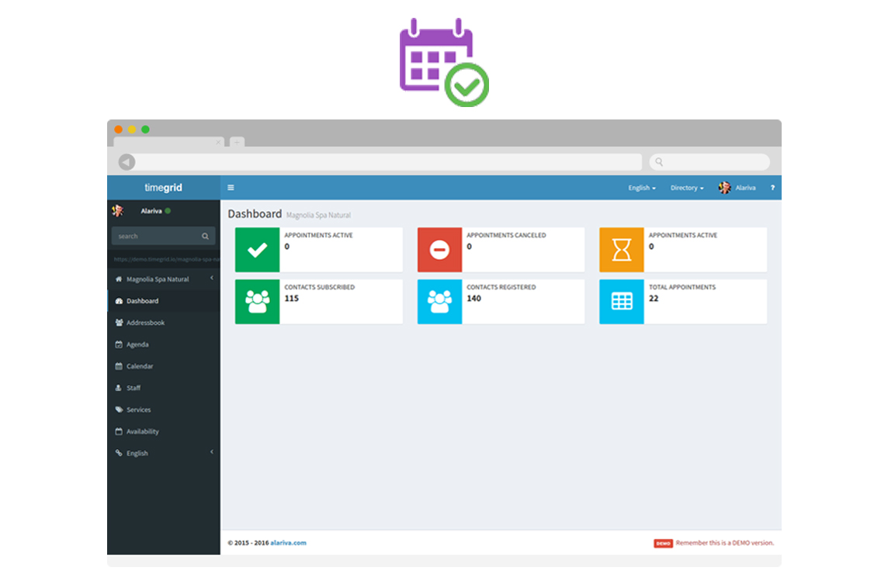The image size is (888, 588).
Task: Expand the English item in sidebar
Action: pyautogui.click(x=164, y=453)
